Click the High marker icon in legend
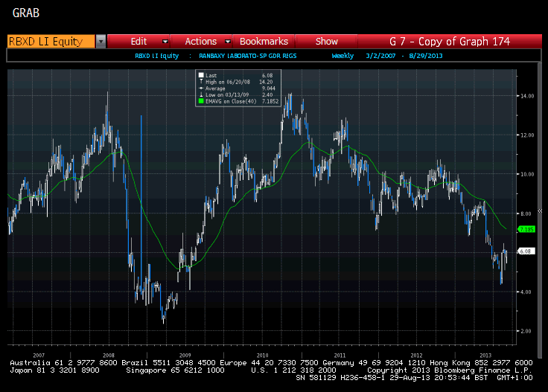Image resolution: width=548 pixels, height=392 pixels. (x=200, y=83)
